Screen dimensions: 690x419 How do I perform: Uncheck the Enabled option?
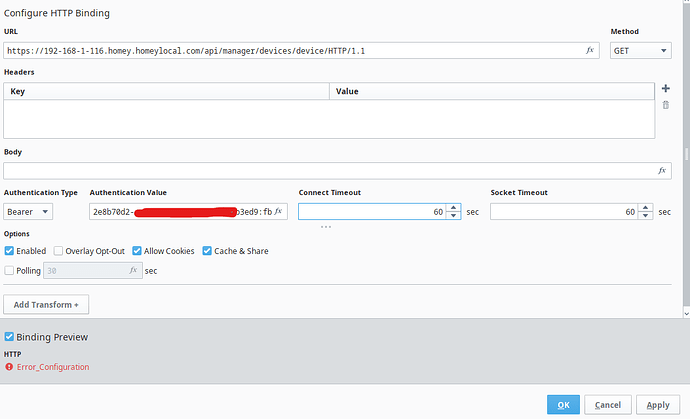pyautogui.click(x=9, y=251)
